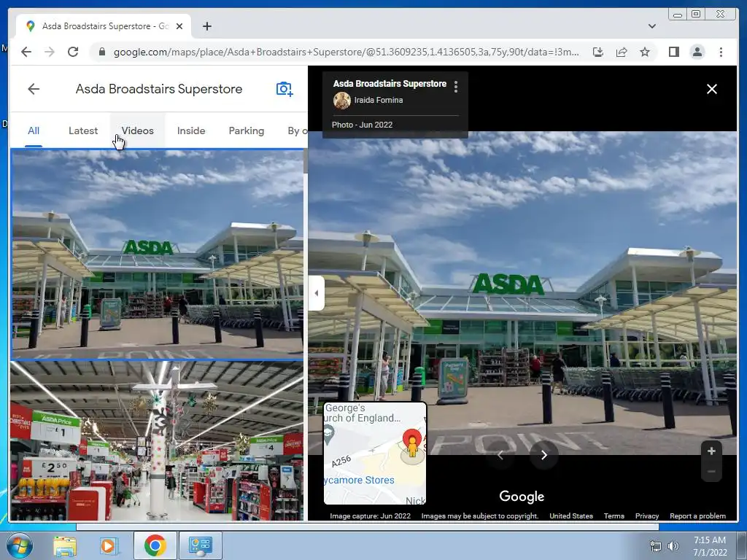Open three-dot menu on photo info card

[x=456, y=87]
